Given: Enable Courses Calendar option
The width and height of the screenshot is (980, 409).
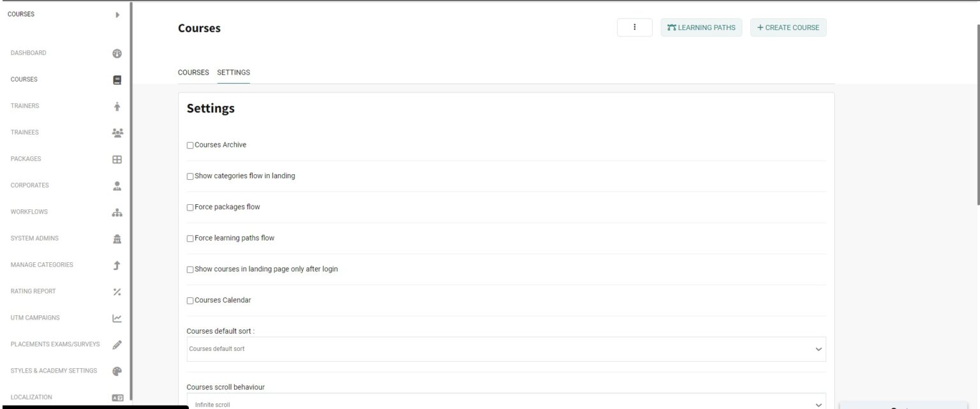Looking at the screenshot, I should tap(189, 300).
